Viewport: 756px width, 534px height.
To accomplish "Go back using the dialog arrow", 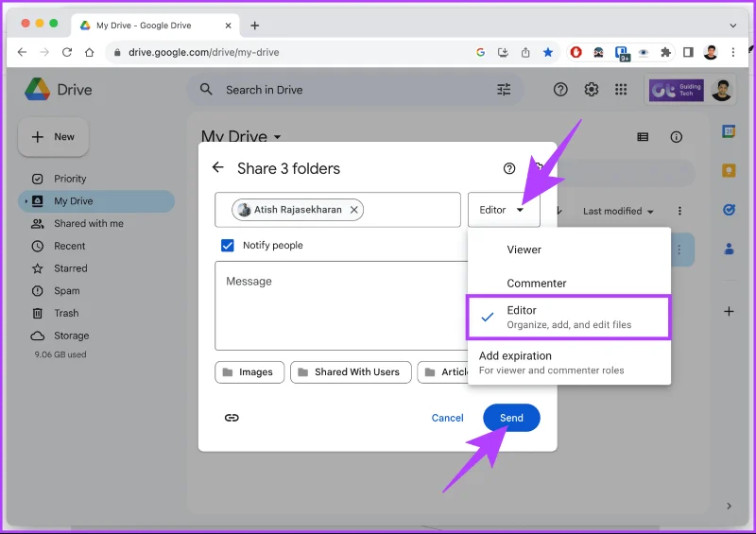I will pos(218,167).
